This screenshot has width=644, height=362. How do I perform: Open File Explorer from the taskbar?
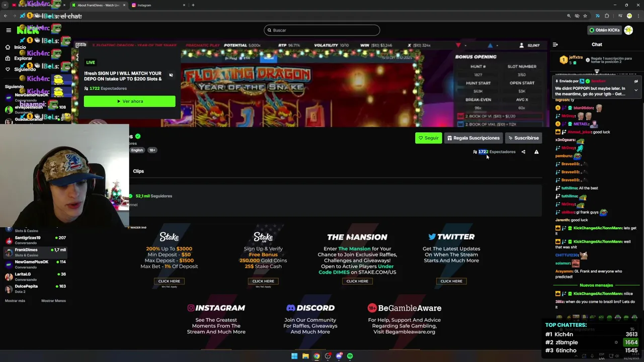coord(305,356)
